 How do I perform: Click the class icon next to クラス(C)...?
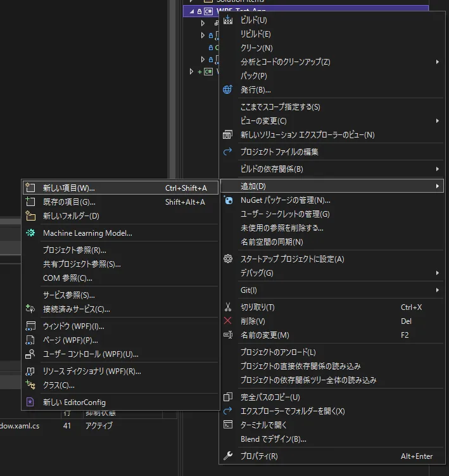tap(30, 385)
